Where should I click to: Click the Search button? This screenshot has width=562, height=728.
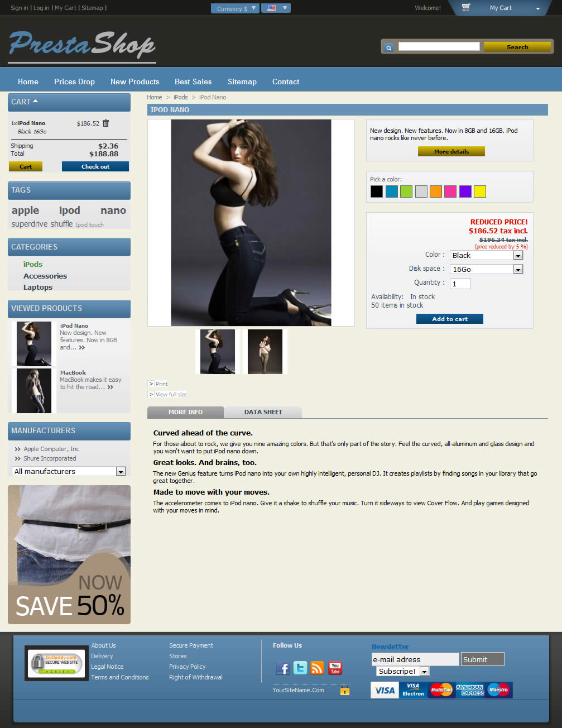pyautogui.click(x=517, y=47)
